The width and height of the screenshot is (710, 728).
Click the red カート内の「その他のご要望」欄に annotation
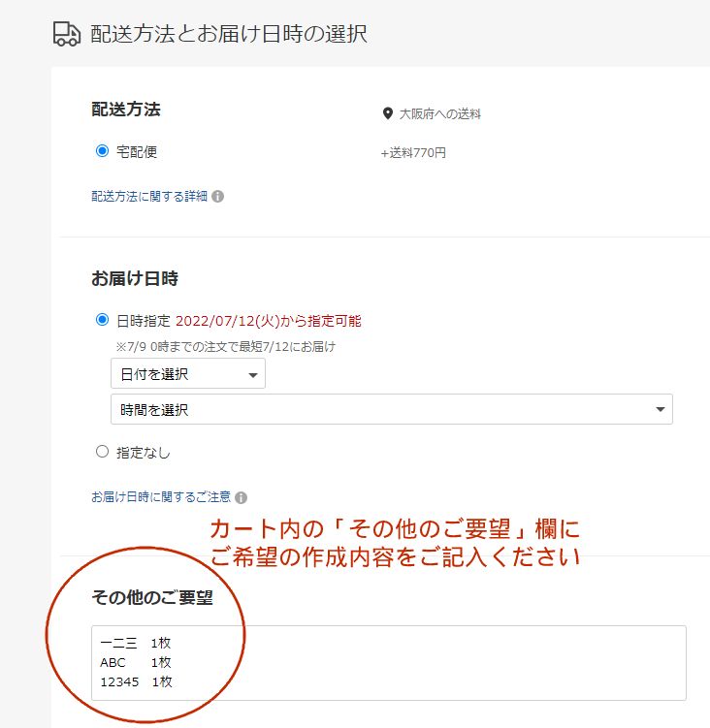[395, 530]
